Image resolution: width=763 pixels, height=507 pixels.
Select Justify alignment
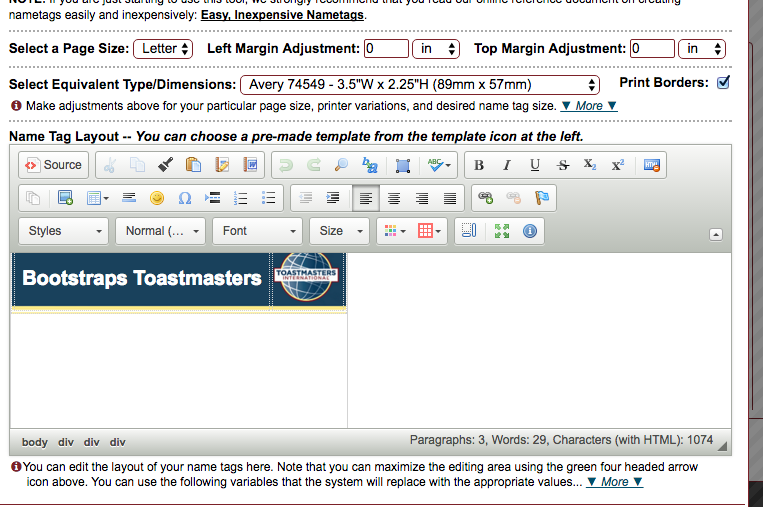tap(450, 198)
